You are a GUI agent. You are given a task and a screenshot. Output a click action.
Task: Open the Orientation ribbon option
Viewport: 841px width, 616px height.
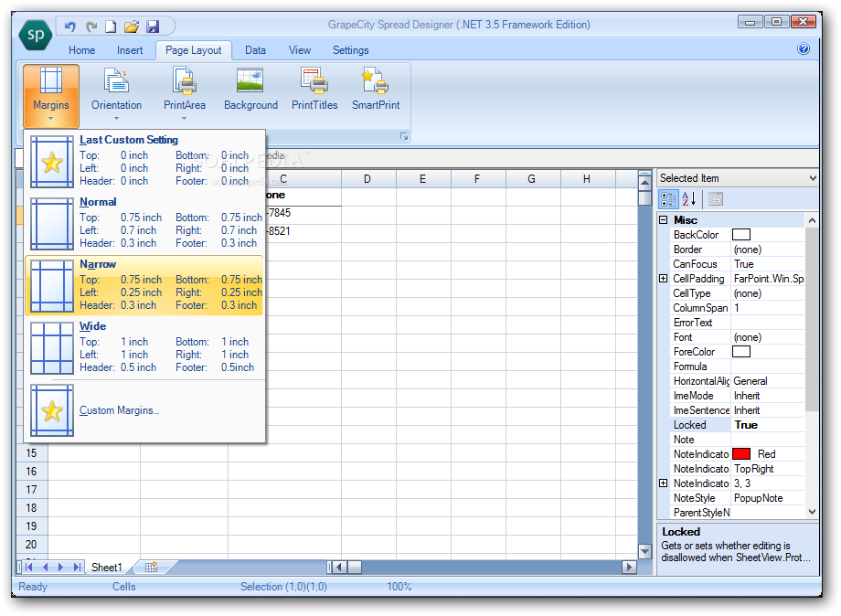tap(116, 95)
